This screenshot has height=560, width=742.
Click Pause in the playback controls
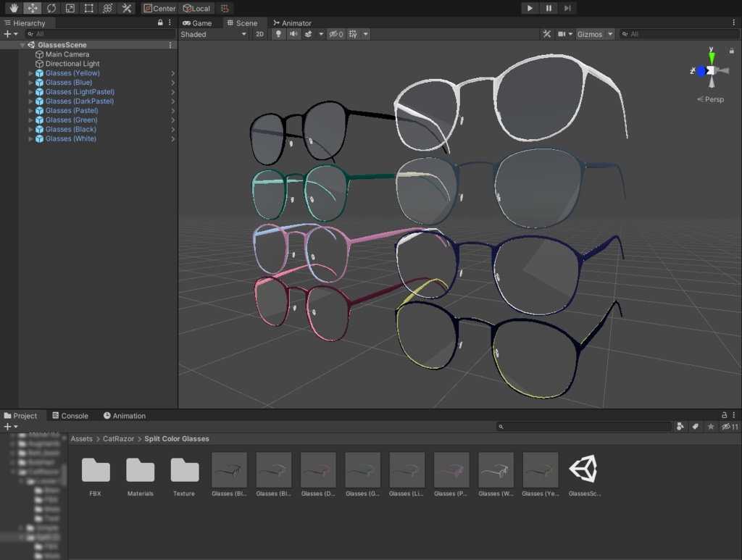coord(549,8)
